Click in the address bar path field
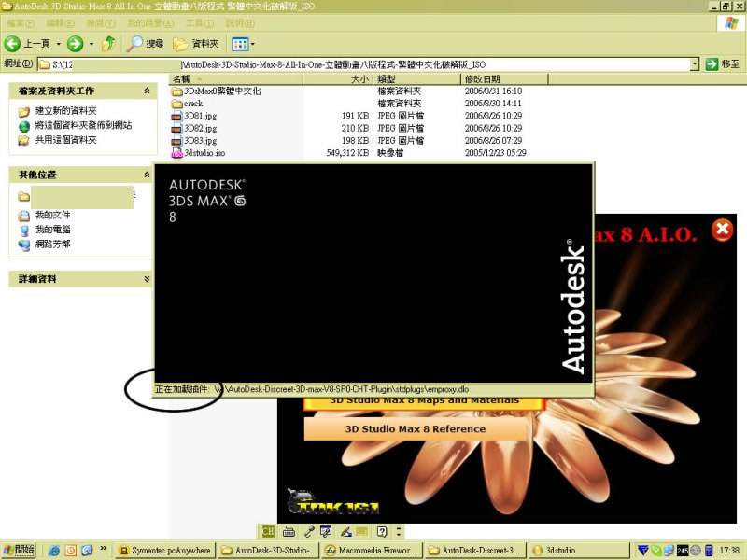This screenshot has width=747, height=560. tap(364, 64)
